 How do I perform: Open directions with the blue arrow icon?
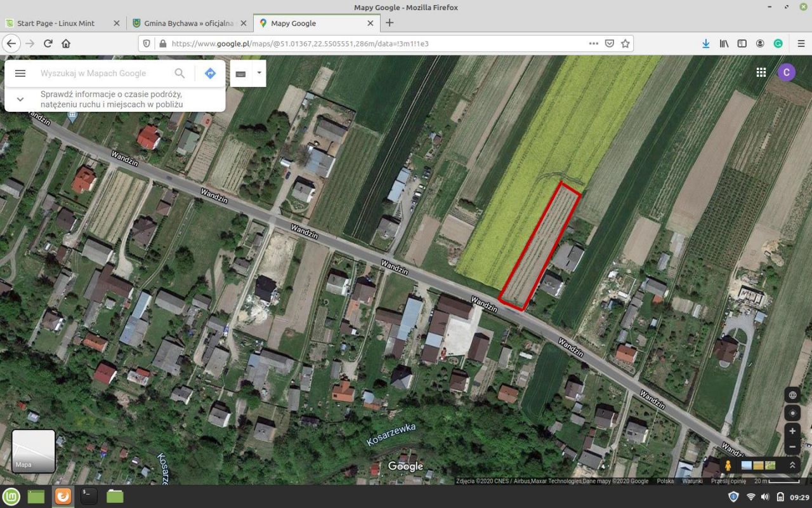211,73
